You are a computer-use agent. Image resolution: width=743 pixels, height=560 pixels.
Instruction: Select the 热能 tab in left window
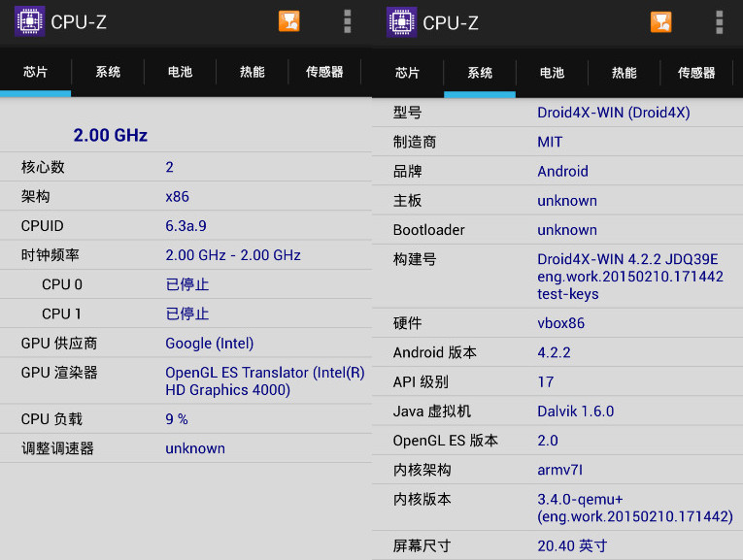coord(253,72)
